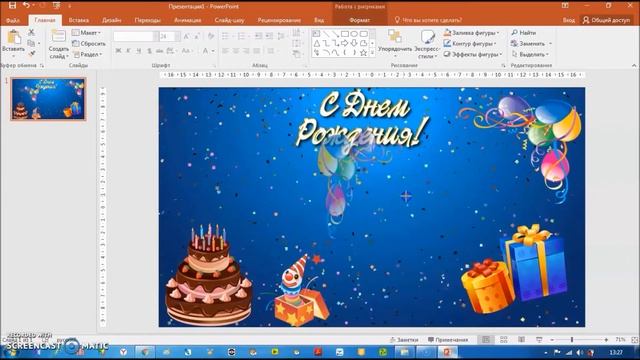
Task: Switch to the Переходы tab
Action: click(147, 20)
